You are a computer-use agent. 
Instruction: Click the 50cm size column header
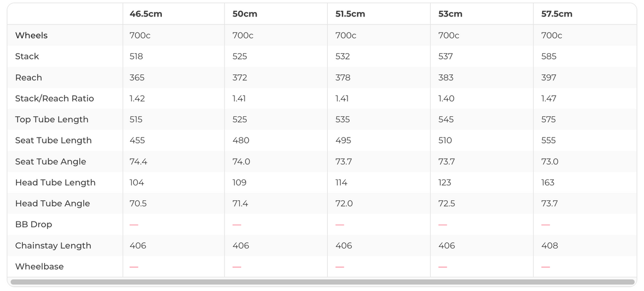tap(245, 14)
